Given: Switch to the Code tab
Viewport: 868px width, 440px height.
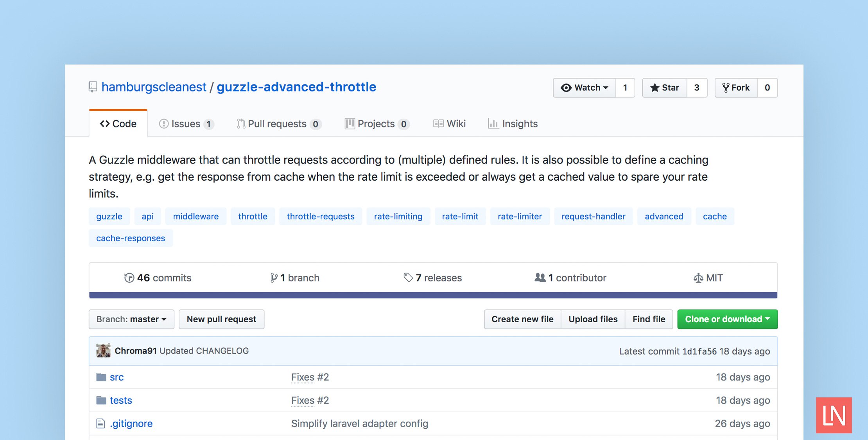Looking at the screenshot, I should [x=118, y=124].
